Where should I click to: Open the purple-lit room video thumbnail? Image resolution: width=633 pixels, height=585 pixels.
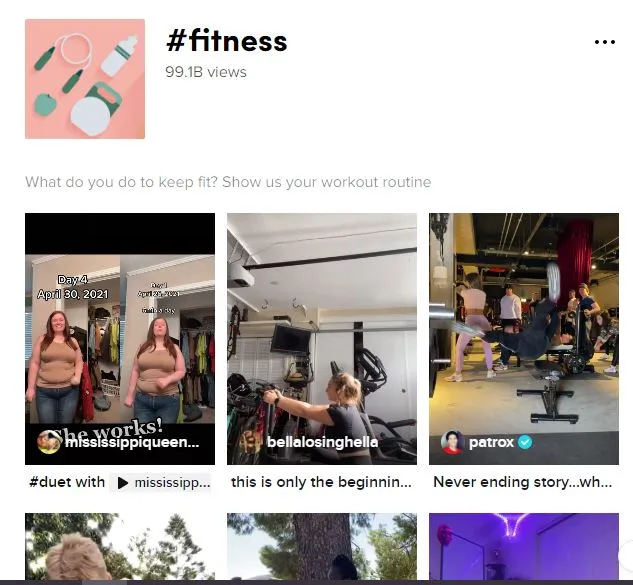(524, 547)
